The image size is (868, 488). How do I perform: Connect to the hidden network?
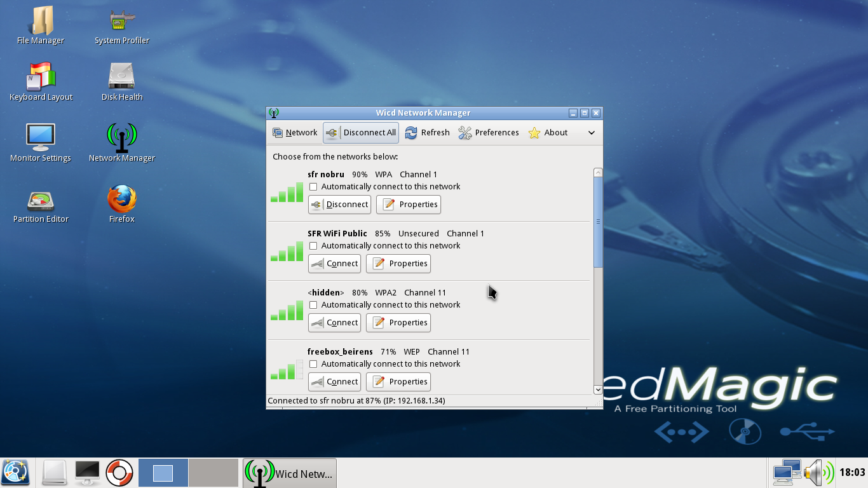point(334,323)
